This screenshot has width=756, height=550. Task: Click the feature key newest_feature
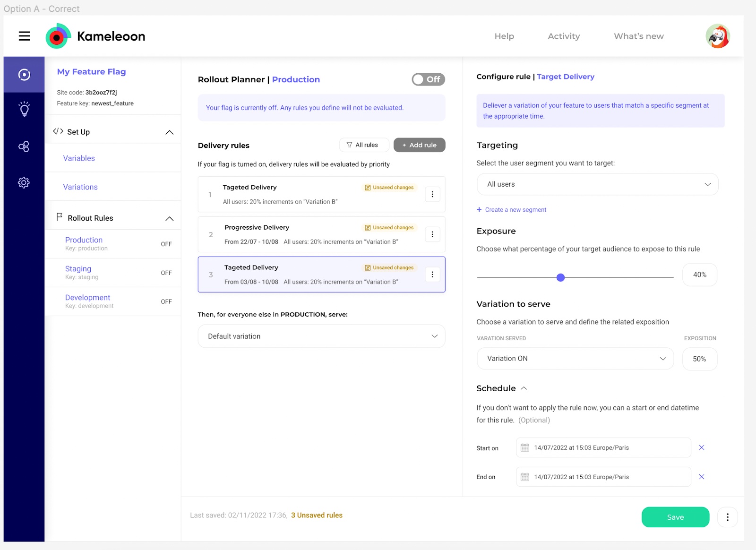[x=112, y=103]
